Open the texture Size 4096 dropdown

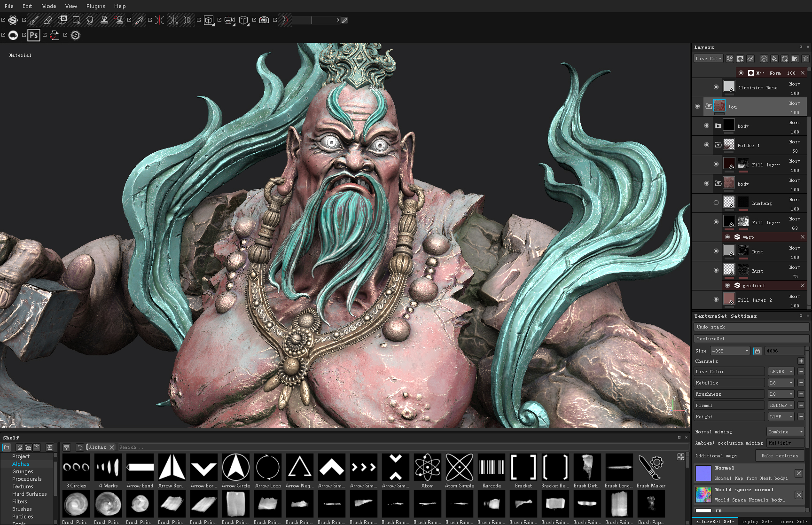click(730, 351)
